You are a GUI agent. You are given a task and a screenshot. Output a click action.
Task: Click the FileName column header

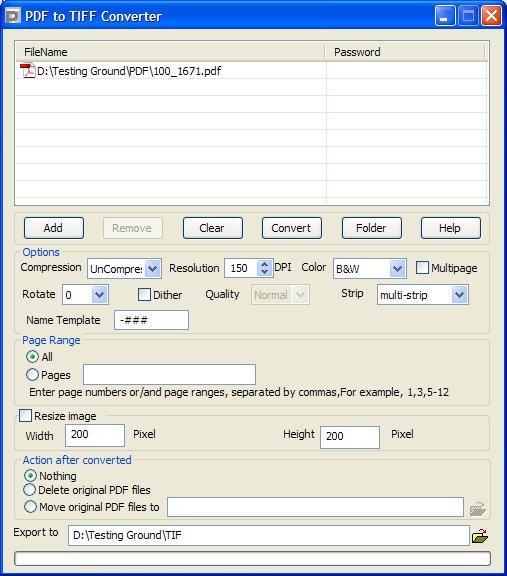[x=170, y=52]
